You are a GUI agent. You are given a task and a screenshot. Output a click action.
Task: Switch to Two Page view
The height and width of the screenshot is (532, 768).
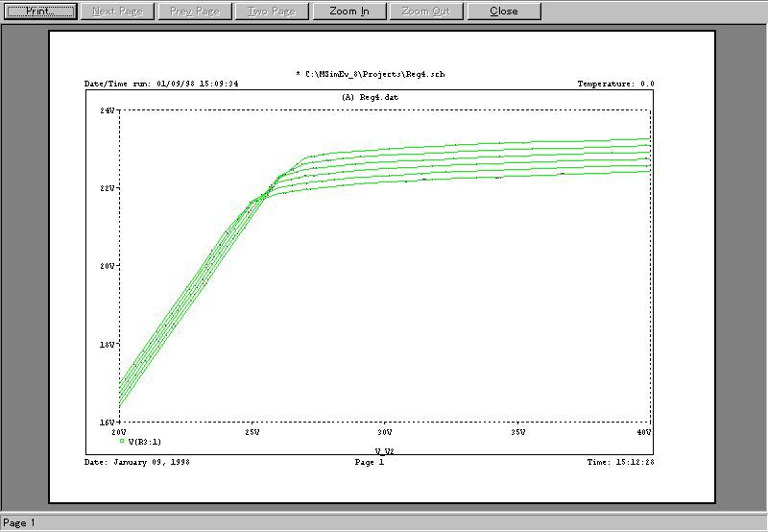pyautogui.click(x=270, y=12)
